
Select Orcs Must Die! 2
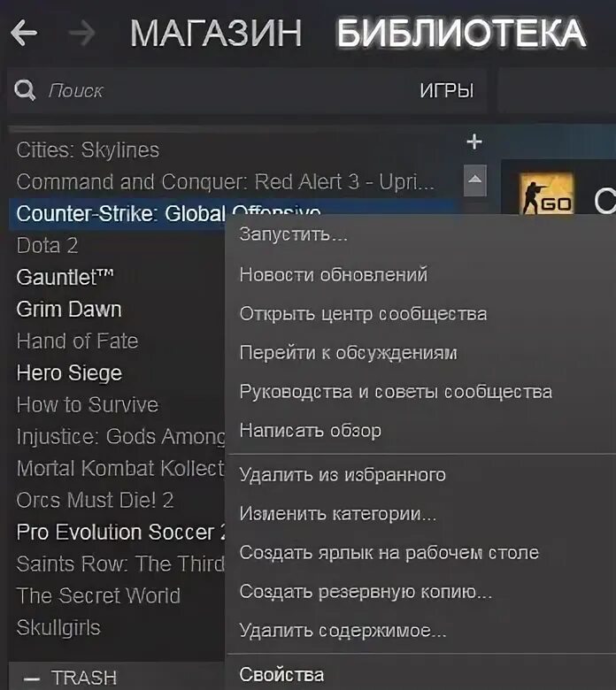pos(95,501)
